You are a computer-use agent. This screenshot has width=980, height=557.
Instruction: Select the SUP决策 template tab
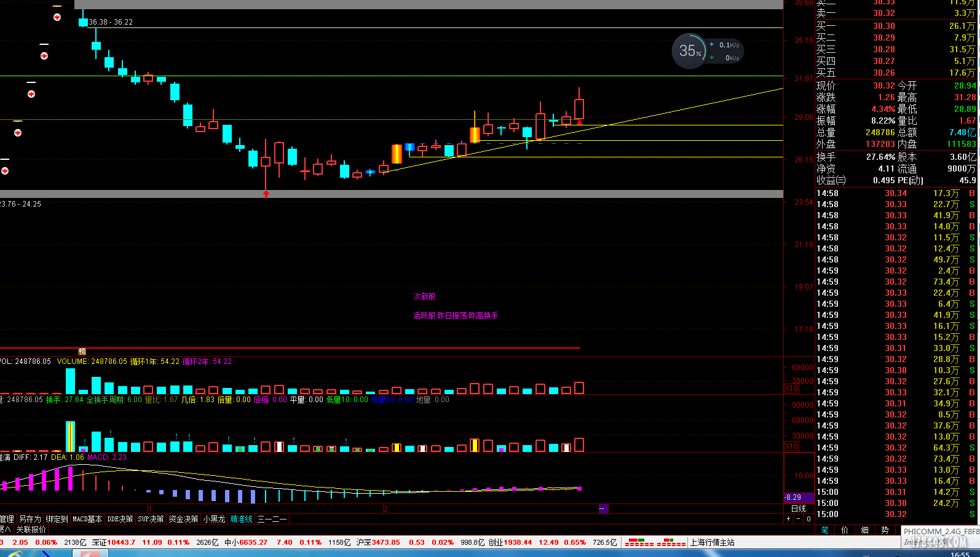click(x=151, y=519)
